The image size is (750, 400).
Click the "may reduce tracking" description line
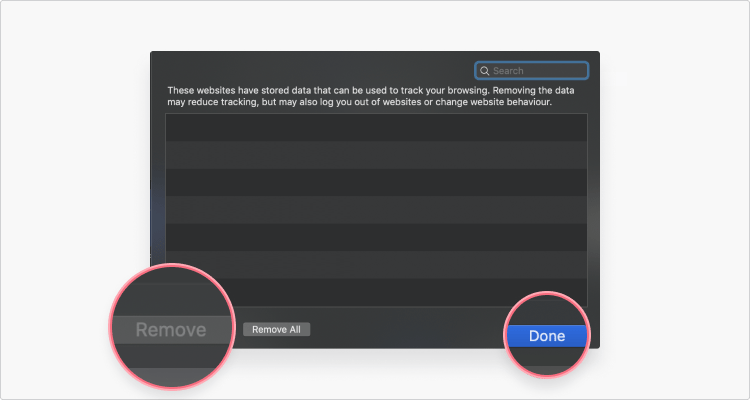(x=360, y=102)
